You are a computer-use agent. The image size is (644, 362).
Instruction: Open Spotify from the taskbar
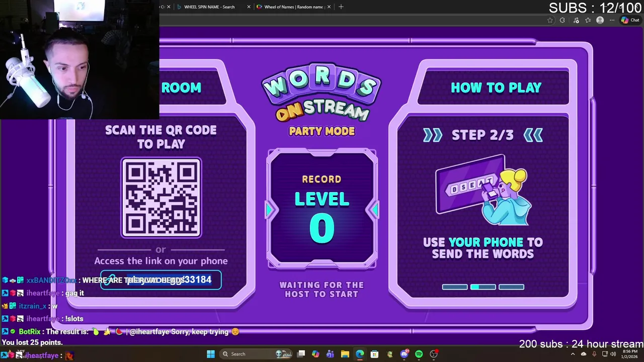(x=419, y=354)
